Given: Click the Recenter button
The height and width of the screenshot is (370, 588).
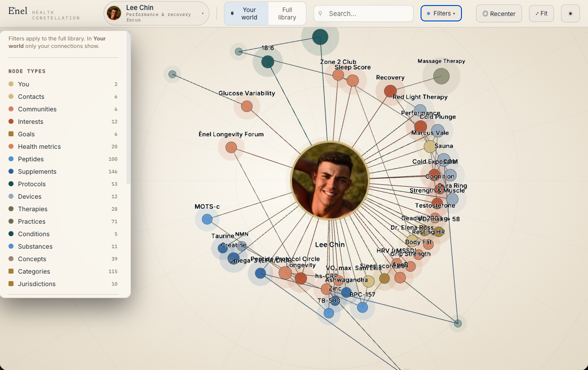Looking at the screenshot, I should (x=499, y=13).
